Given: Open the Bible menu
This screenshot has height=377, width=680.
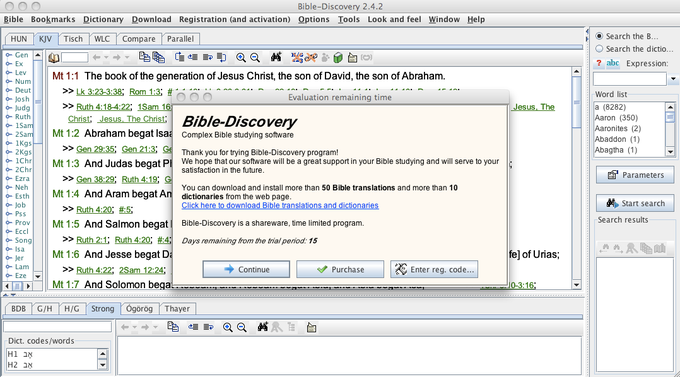Looking at the screenshot, I should pos(13,20).
